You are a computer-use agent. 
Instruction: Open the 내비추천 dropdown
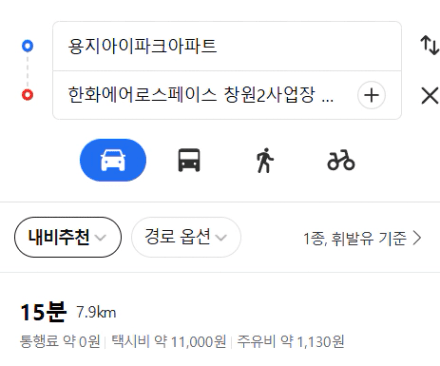pos(68,237)
